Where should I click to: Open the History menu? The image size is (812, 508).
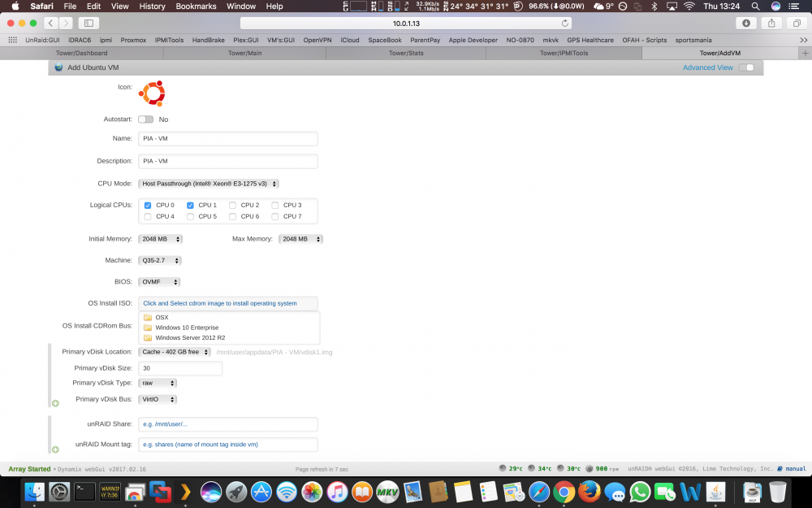[x=153, y=7]
